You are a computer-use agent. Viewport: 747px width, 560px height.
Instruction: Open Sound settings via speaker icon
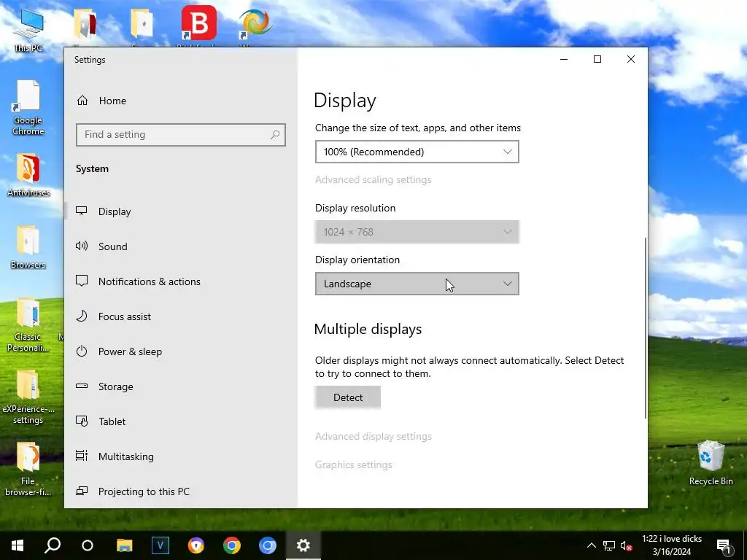(x=82, y=246)
